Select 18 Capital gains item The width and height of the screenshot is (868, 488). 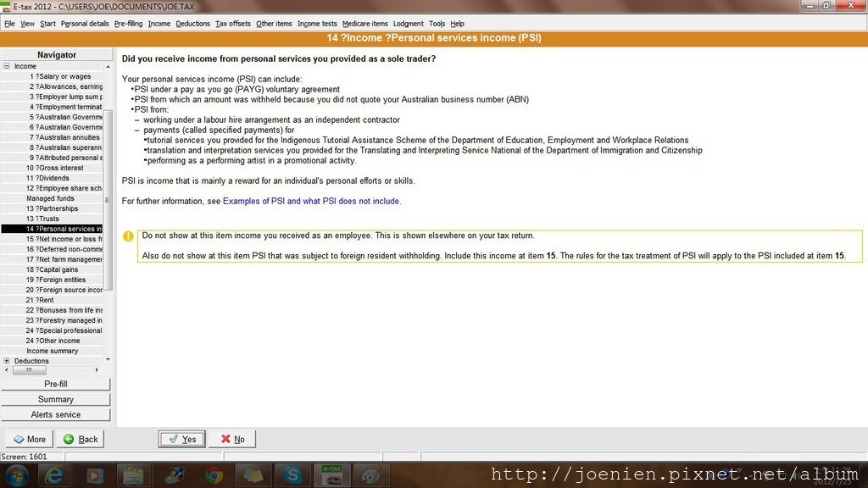(52, 269)
